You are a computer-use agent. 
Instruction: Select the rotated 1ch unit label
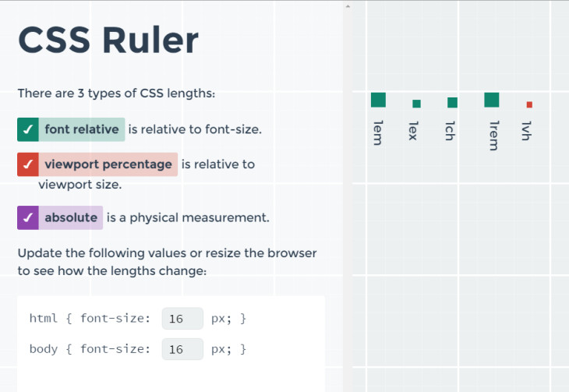(449, 131)
